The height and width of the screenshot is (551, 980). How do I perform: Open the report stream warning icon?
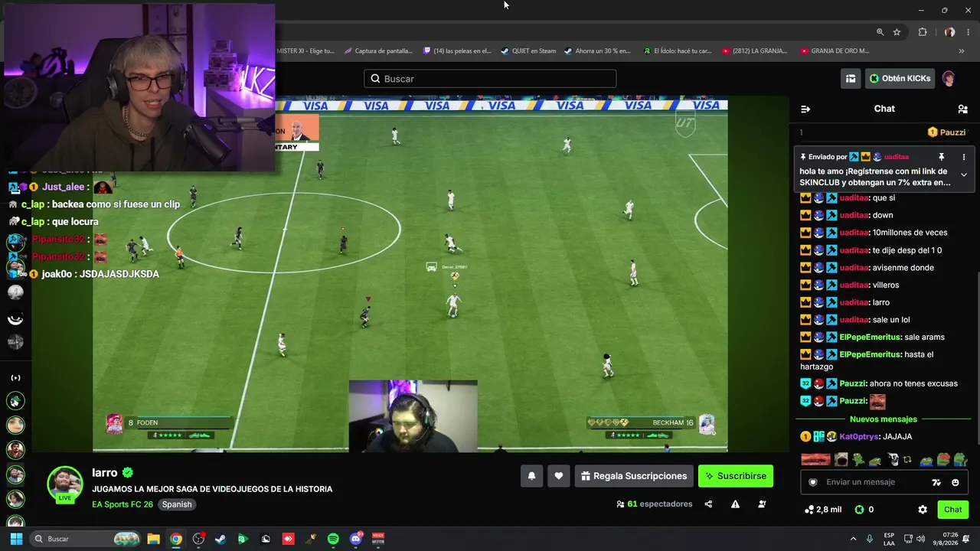pos(735,504)
